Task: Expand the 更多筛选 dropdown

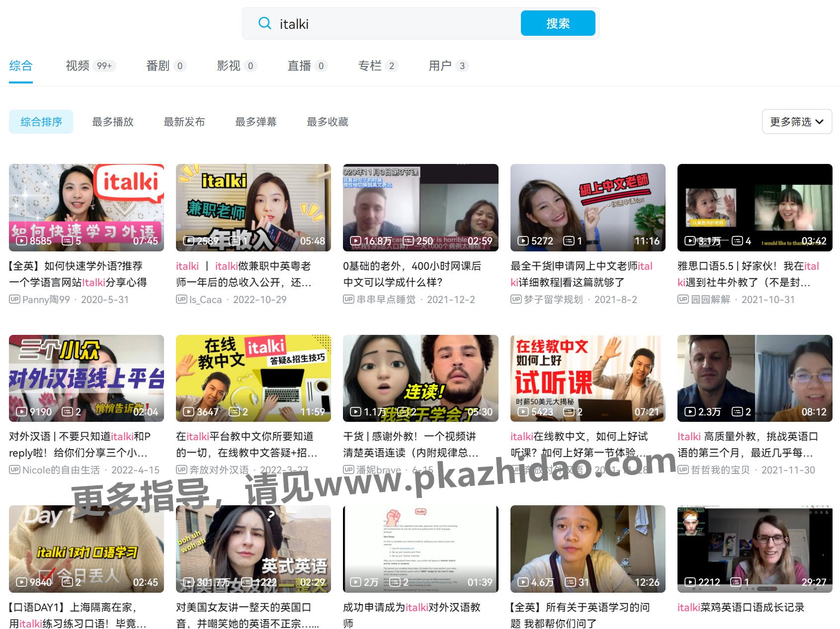Action: (x=797, y=122)
